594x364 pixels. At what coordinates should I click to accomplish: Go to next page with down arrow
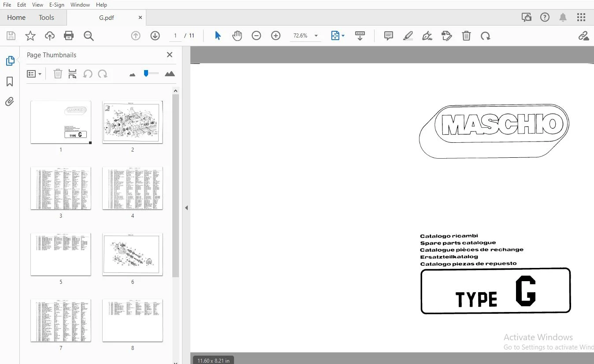point(155,36)
